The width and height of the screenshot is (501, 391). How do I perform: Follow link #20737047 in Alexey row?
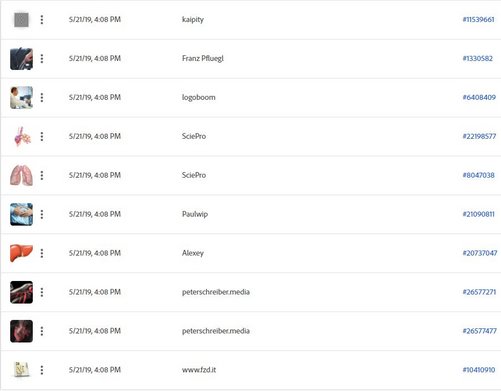pyautogui.click(x=480, y=253)
